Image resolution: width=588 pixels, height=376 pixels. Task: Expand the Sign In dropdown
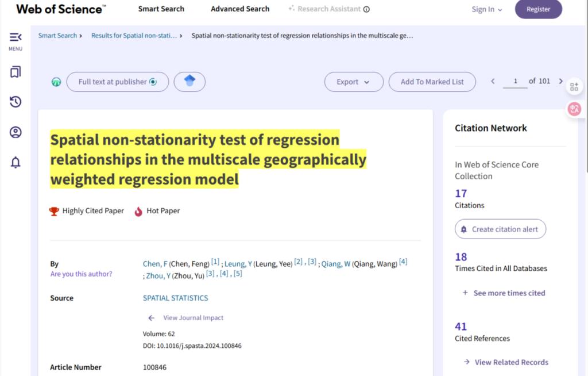coord(486,9)
